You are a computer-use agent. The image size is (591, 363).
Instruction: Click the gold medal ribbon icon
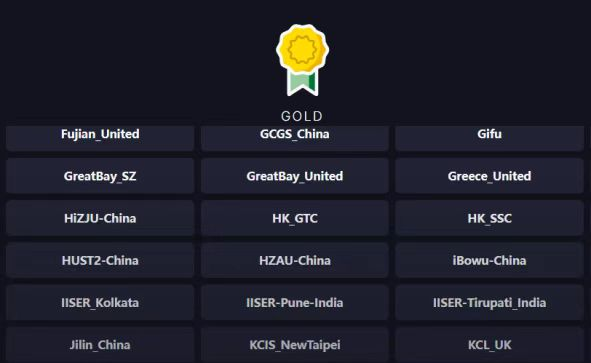pyautogui.click(x=302, y=60)
